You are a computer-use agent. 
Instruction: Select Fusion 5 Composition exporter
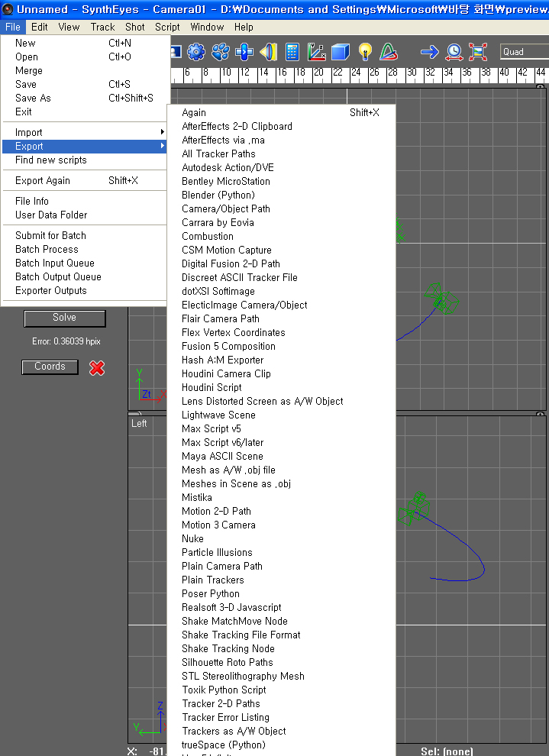[x=281, y=346]
